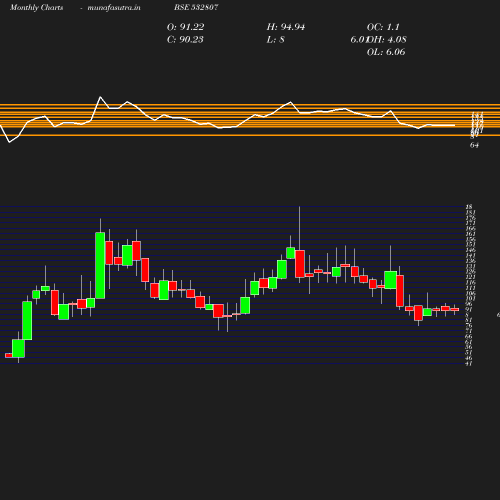The width and height of the screenshot is (500, 500).
Task: Click the peak of the white indicator line
Action: (x=100, y=97)
